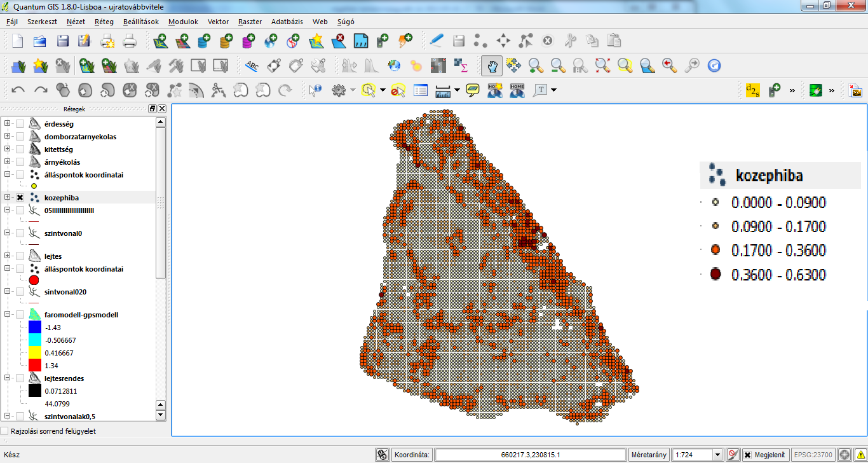Collapse the faromodell-gpsmodell legend node
Viewport: 868px width, 463px height.
[x=7, y=315]
